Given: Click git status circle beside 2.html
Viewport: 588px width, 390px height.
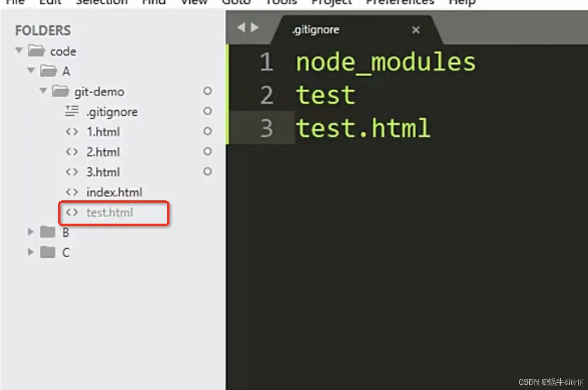Looking at the screenshot, I should 208,151.
